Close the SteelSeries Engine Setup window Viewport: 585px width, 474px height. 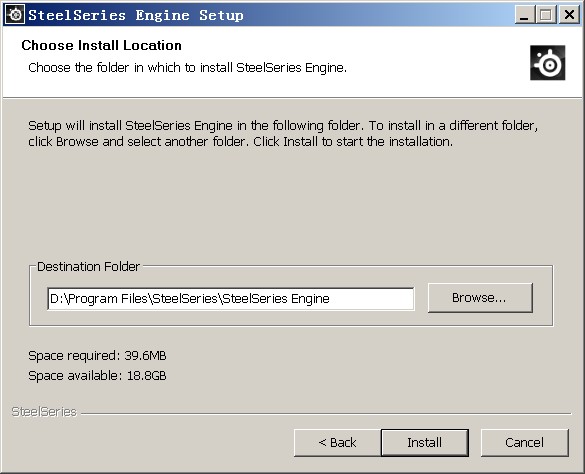[569, 15]
